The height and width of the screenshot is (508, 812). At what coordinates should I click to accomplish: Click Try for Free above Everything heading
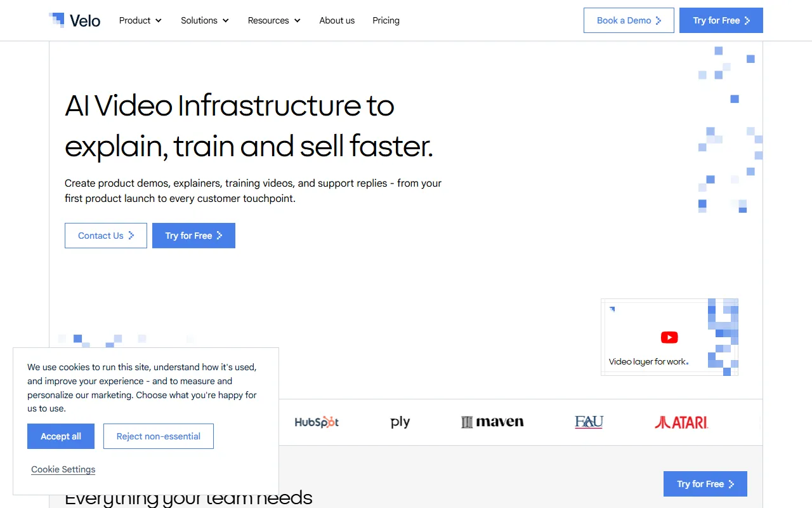pos(705,484)
